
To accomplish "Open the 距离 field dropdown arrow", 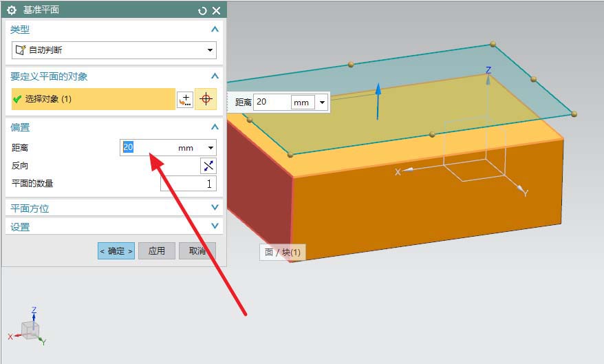I will click(x=211, y=148).
